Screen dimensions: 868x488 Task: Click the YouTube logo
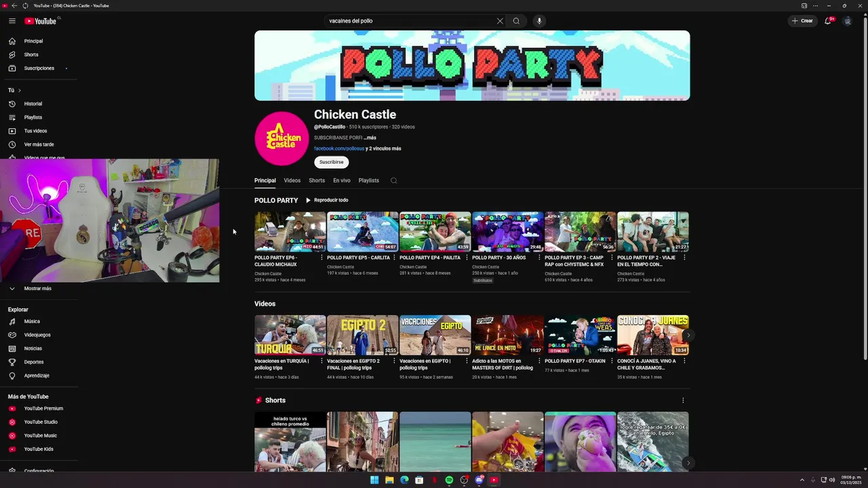[41, 21]
